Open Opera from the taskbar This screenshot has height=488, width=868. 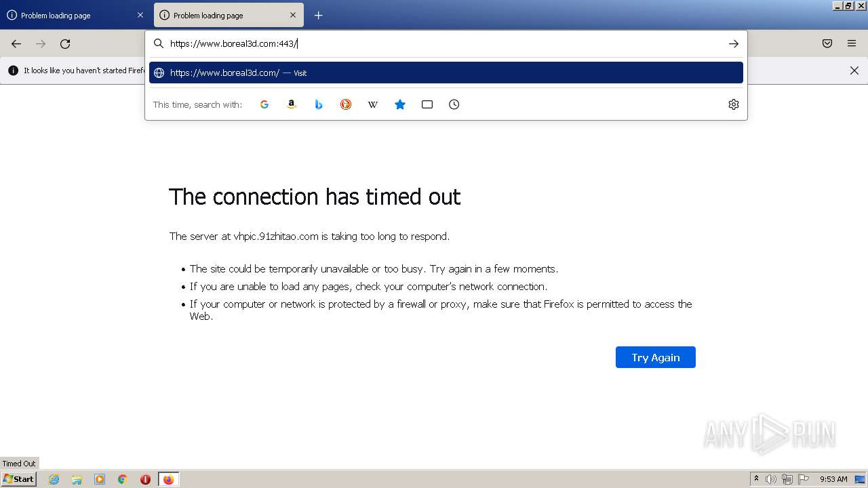[145, 479]
